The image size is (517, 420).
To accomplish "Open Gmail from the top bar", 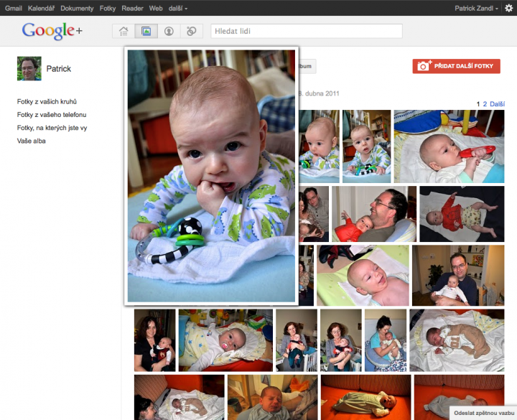I will tap(14, 8).
